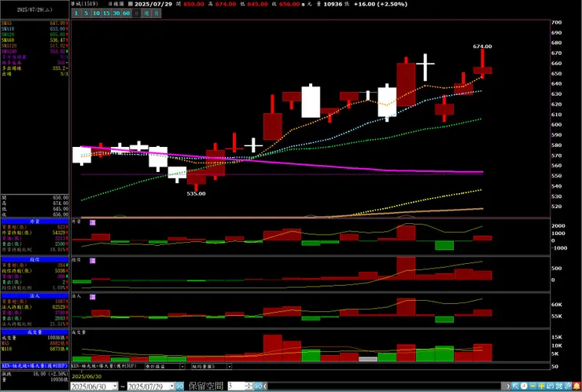Click the toolbar icon left of the bell
This screenshot has width=582, height=392.
(x=568, y=386)
